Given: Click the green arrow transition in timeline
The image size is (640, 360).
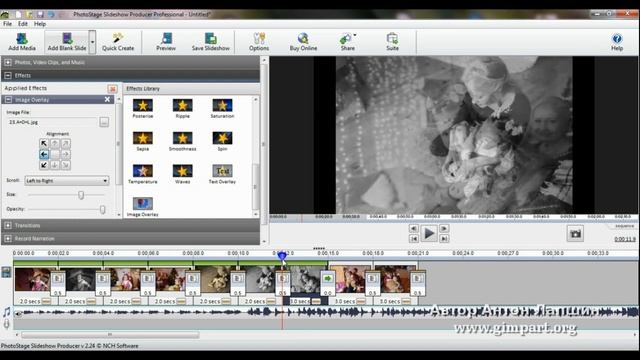Looking at the screenshot, I should point(328,279).
